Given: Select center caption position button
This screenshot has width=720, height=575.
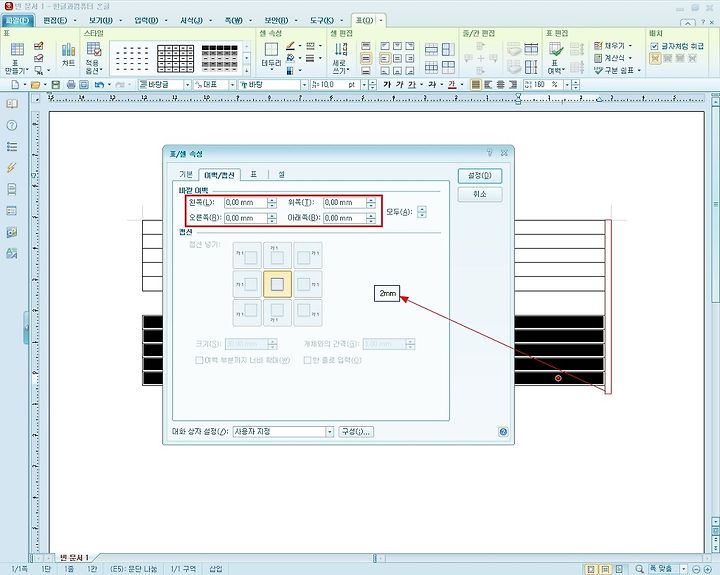Looking at the screenshot, I should click(277, 284).
